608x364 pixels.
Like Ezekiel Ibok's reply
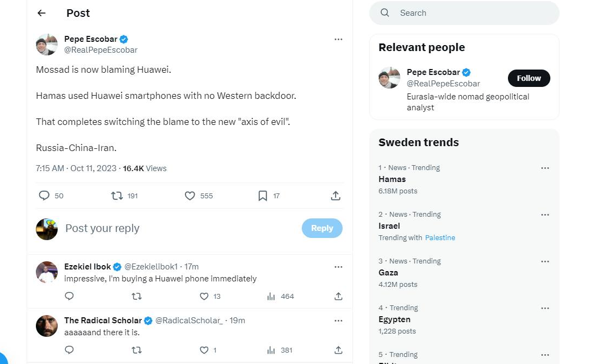(x=204, y=296)
